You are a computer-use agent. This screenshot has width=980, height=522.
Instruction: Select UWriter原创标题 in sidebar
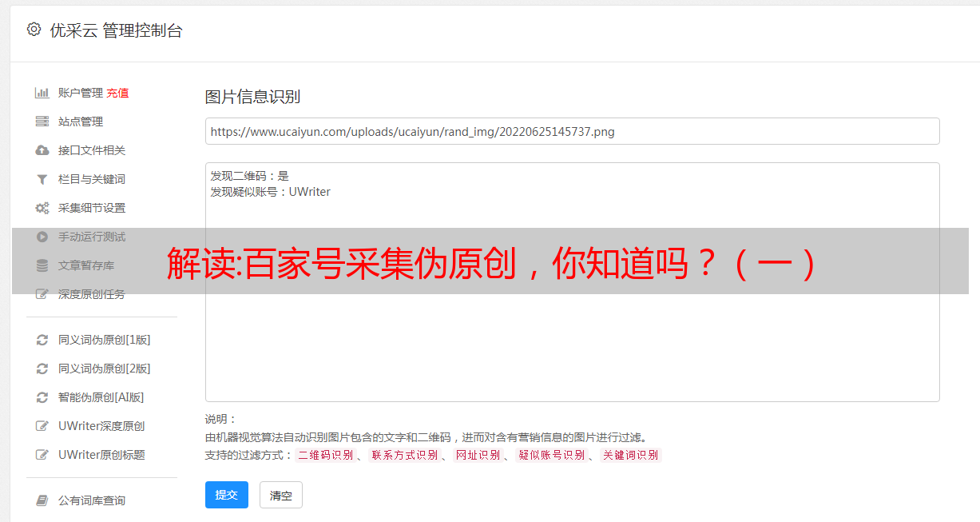coord(101,455)
